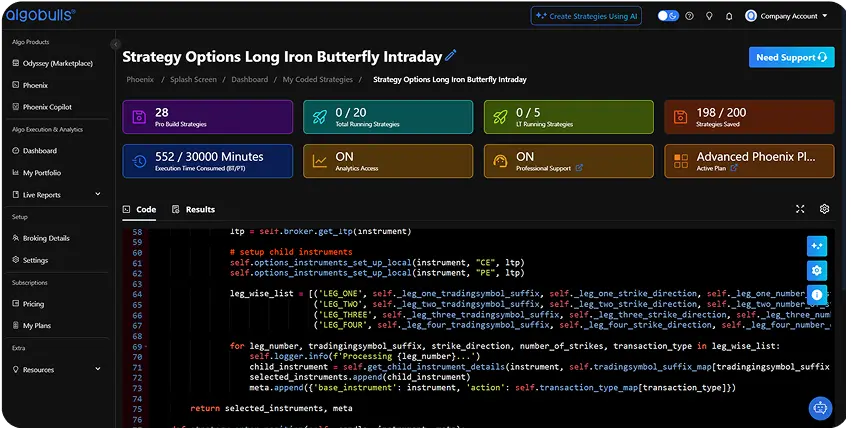
Task: Click the blue AI sparkle button beside code
Action: (817, 246)
